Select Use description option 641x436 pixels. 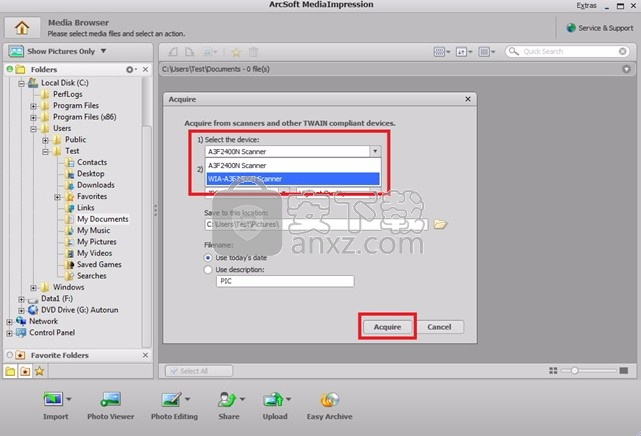(x=208, y=270)
